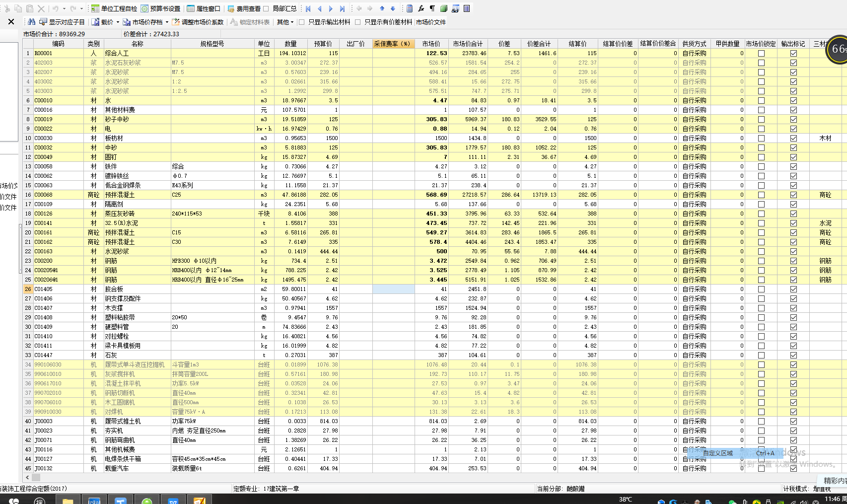This screenshot has width=847, height=504.
Task: Go to previous record navigation icon
Action: pyautogui.click(x=319, y=8)
